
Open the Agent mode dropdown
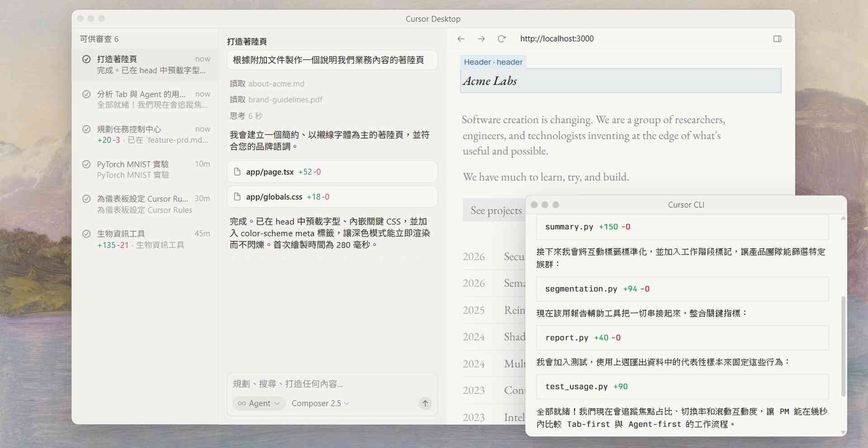[x=259, y=403]
